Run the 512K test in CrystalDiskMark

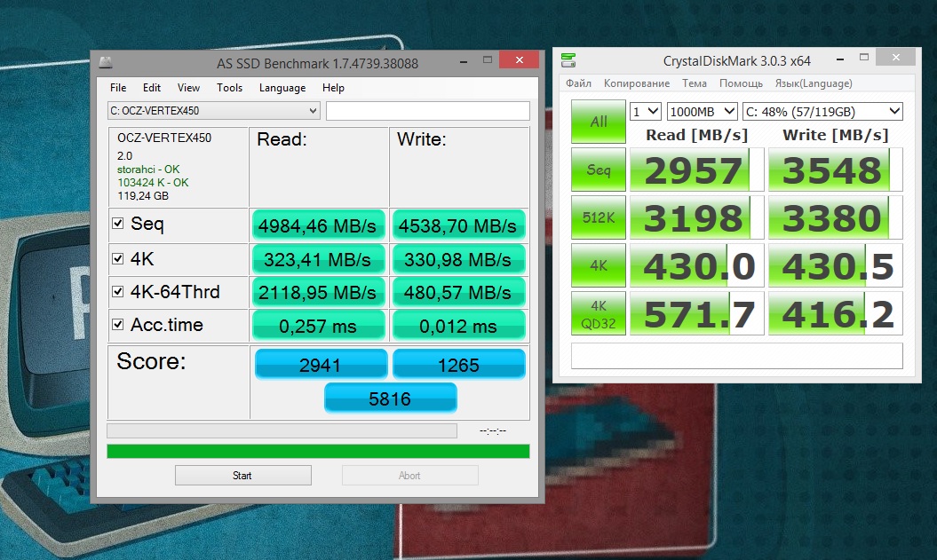pyautogui.click(x=599, y=217)
